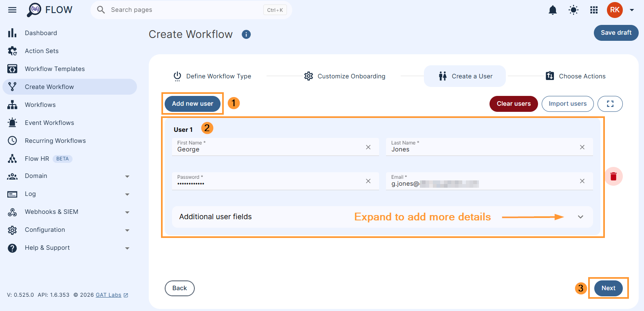The width and height of the screenshot is (644, 311).
Task: Go to Choose Actions step
Action: pyautogui.click(x=576, y=76)
